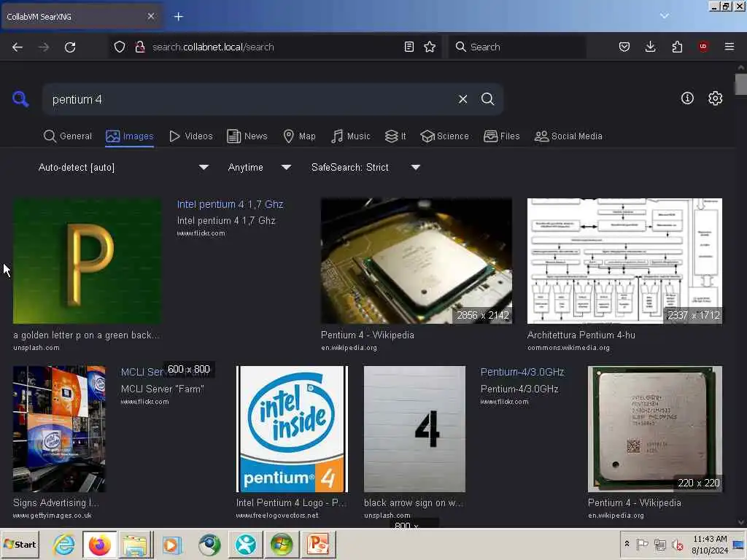The height and width of the screenshot is (560, 747).
Task: Click in the pentium 4 search field
Action: click(x=248, y=99)
